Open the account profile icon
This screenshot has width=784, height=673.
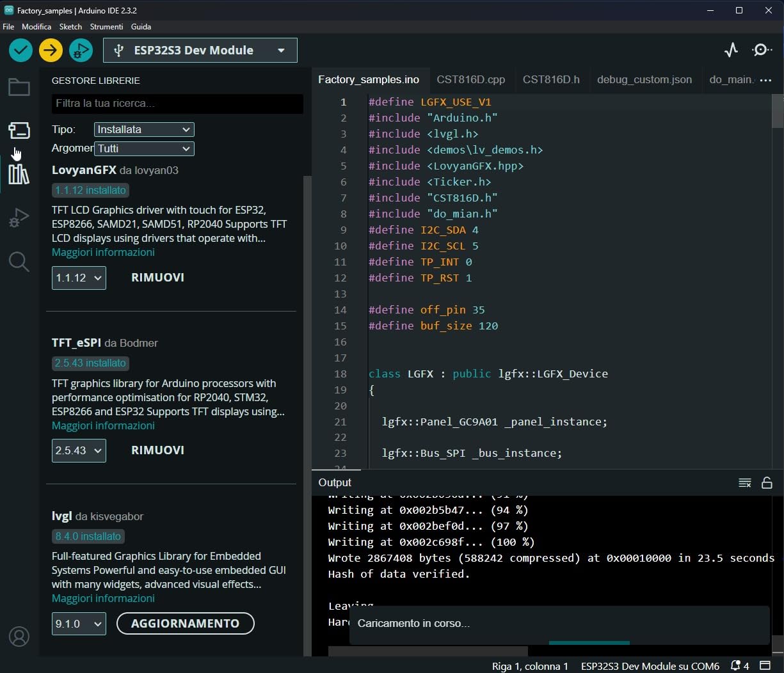(19, 637)
